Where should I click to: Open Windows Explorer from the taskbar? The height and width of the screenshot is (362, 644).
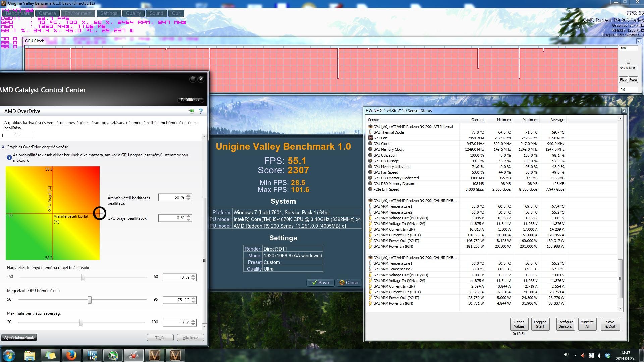(30, 355)
